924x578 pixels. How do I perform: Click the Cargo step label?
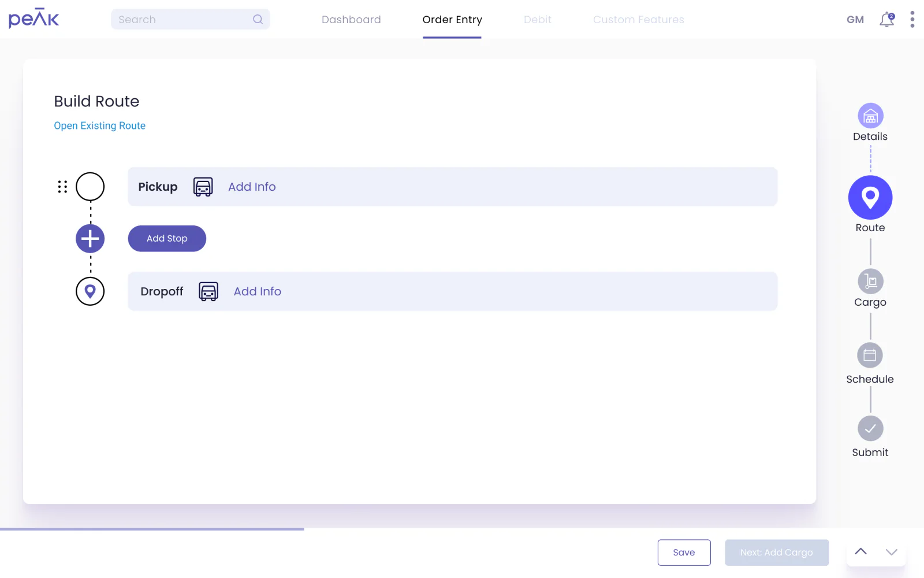[870, 302]
